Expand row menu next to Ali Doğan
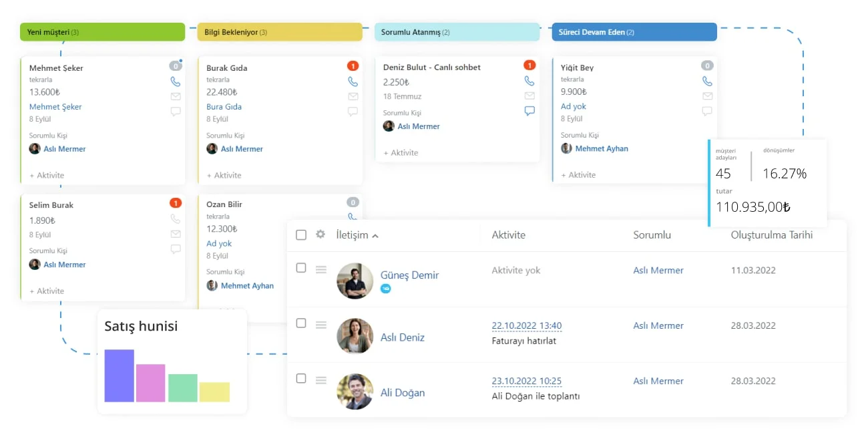Image resolution: width=868 pixels, height=441 pixels. [x=321, y=380]
